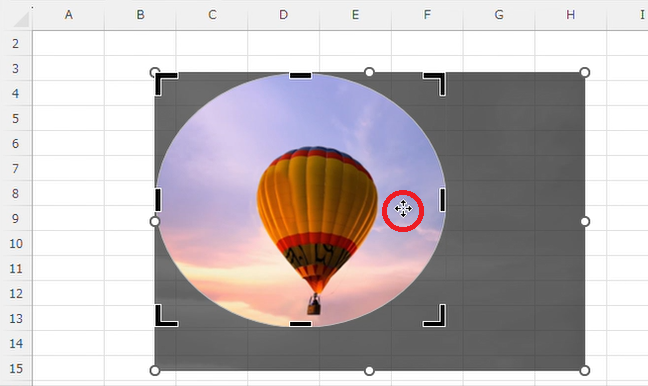Click the top-center crop handle bar

point(300,76)
